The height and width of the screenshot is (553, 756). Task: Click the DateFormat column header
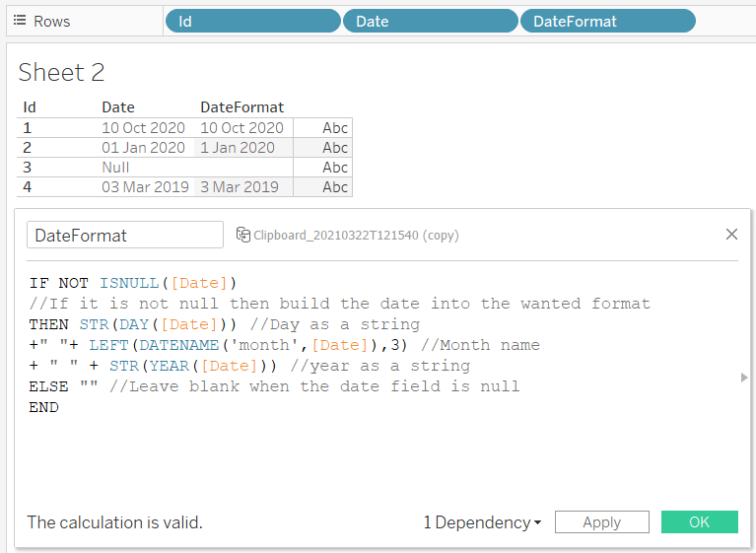242,107
